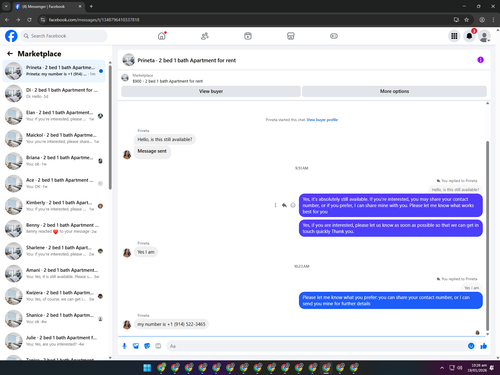Attach a photo with the image icon
The width and height of the screenshot is (500, 375).
[136, 346]
